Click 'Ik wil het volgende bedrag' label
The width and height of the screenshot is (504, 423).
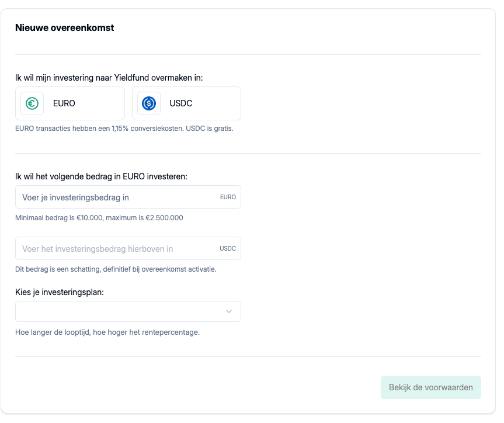tap(101, 176)
